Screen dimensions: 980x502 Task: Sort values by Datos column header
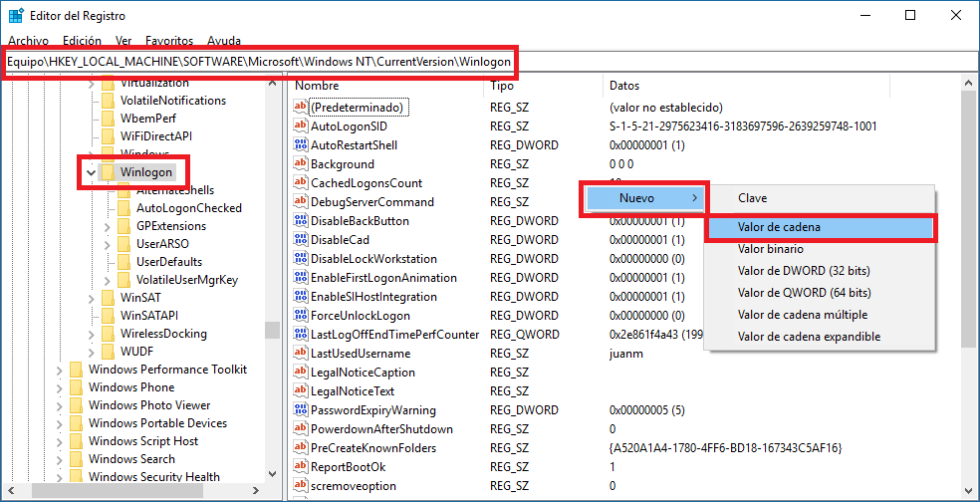coord(746,86)
